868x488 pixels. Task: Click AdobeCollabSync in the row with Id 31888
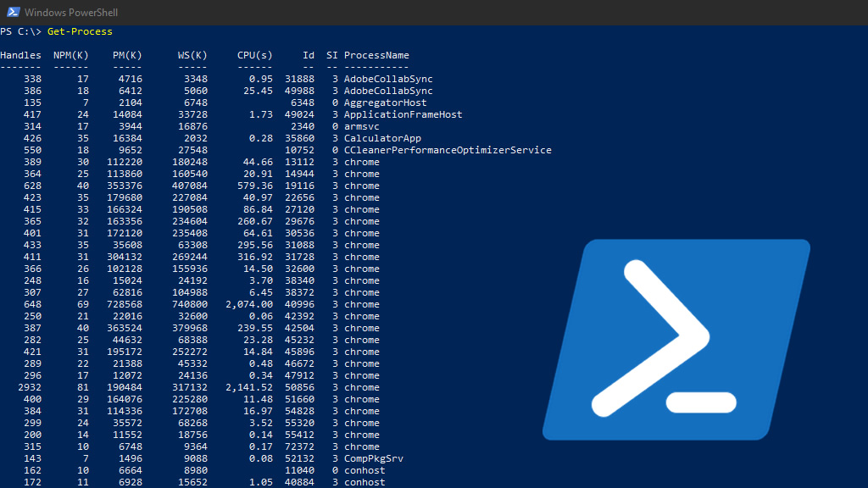pos(388,79)
